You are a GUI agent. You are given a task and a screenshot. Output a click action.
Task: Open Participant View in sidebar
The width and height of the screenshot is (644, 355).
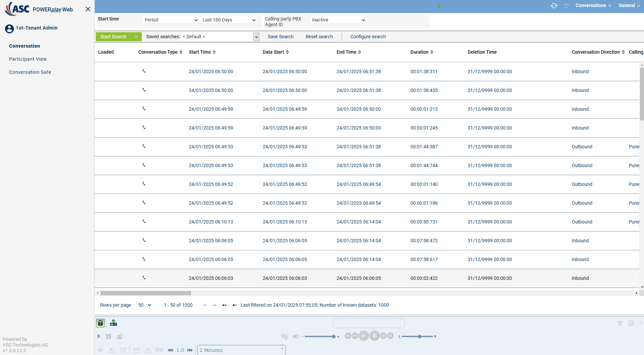28,59
